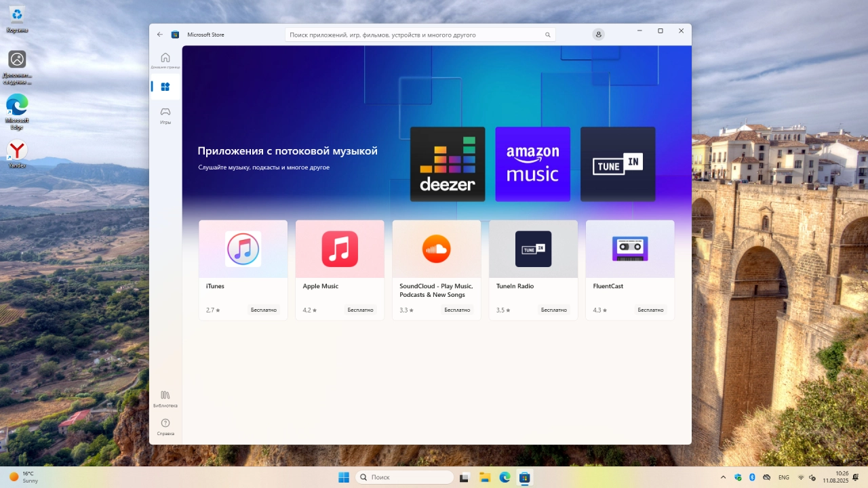Open File Explorer from the taskbar
The width and height of the screenshot is (868, 488).
(484, 477)
